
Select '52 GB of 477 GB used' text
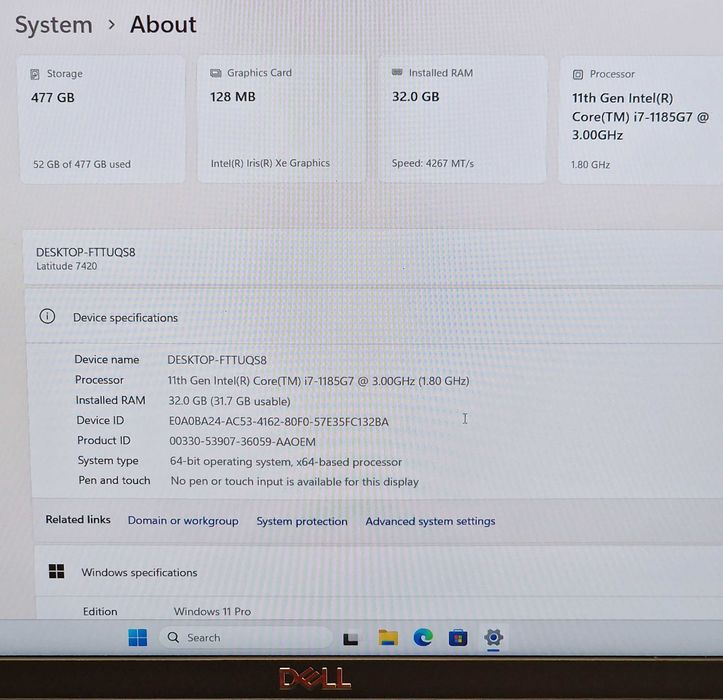coord(82,164)
